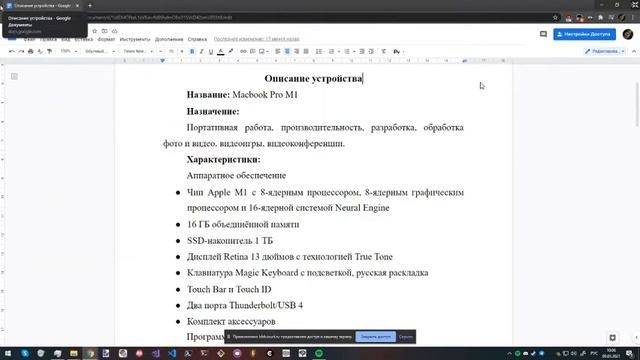Click the Insert link icon

pos(243,51)
